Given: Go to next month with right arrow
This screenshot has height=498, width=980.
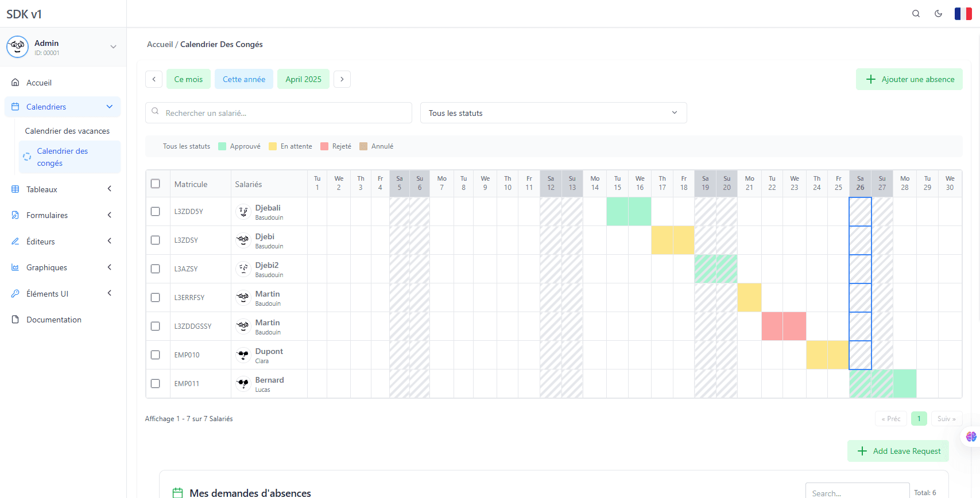Looking at the screenshot, I should (342, 79).
